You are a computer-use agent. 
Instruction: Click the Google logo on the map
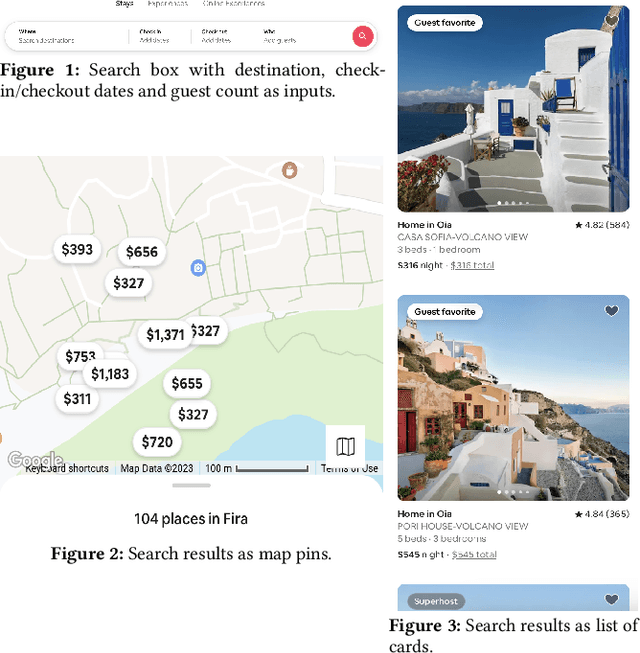pyautogui.click(x=35, y=459)
